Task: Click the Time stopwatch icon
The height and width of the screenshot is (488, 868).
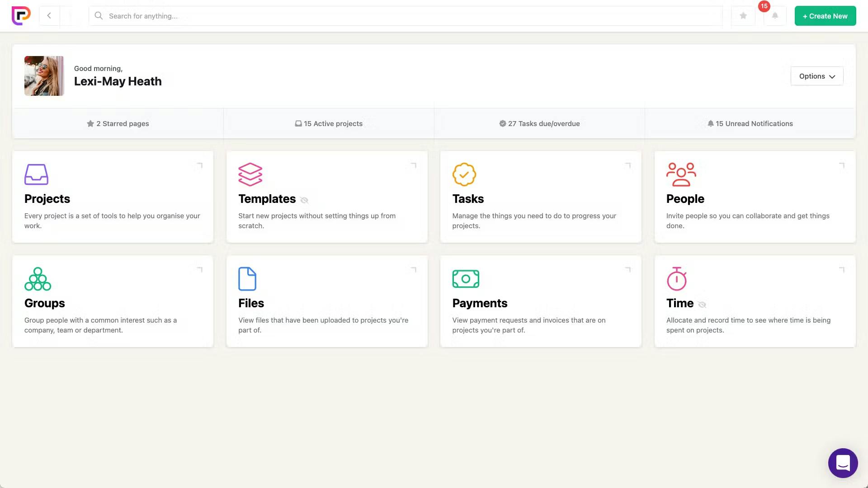Action: coord(677,279)
